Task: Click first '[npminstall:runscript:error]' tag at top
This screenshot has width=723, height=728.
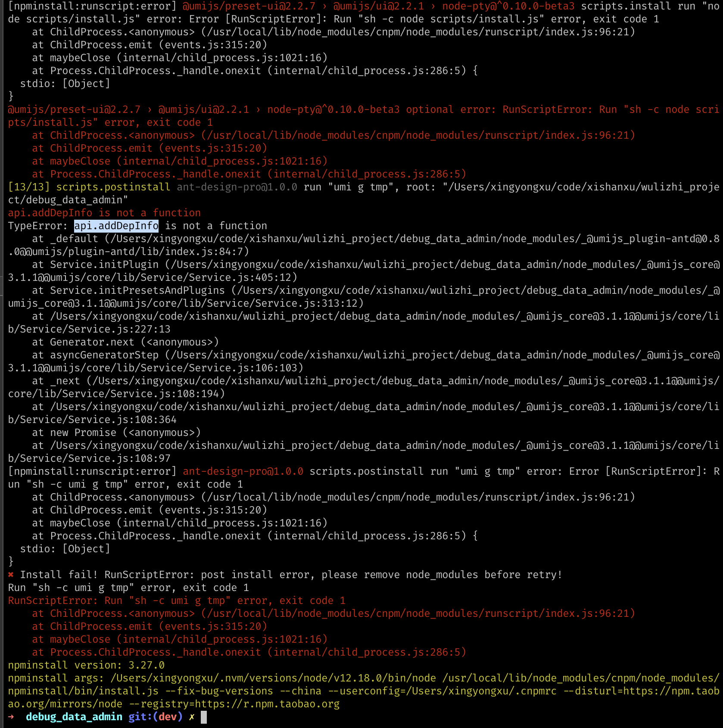Action: pos(92,6)
